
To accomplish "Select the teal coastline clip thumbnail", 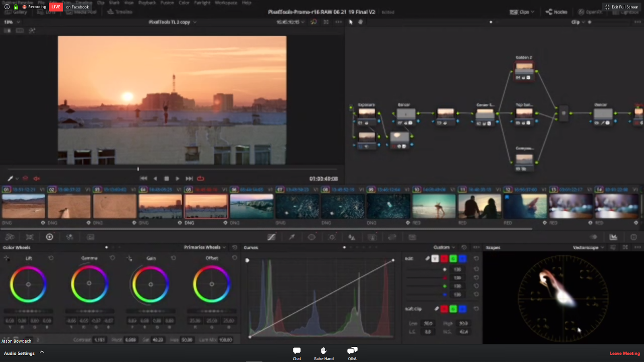I will pyautogui.click(x=252, y=206).
